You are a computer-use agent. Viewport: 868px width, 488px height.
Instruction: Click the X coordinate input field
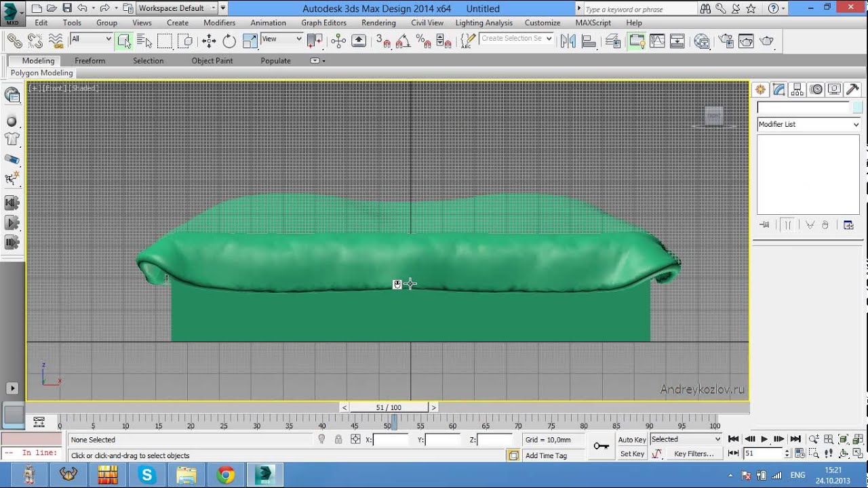click(391, 440)
